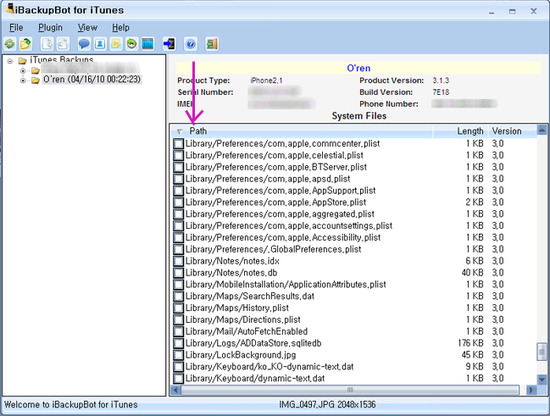This screenshot has height=416, width=550.
Task: Click the exit door toolbar icon
Action: coord(212,44)
